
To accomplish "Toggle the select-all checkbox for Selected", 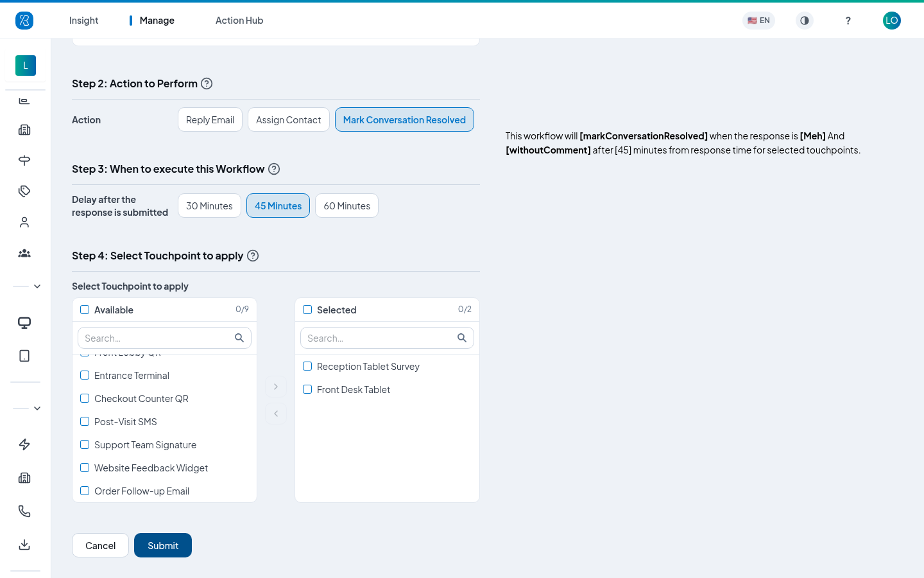I will click(307, 310).
